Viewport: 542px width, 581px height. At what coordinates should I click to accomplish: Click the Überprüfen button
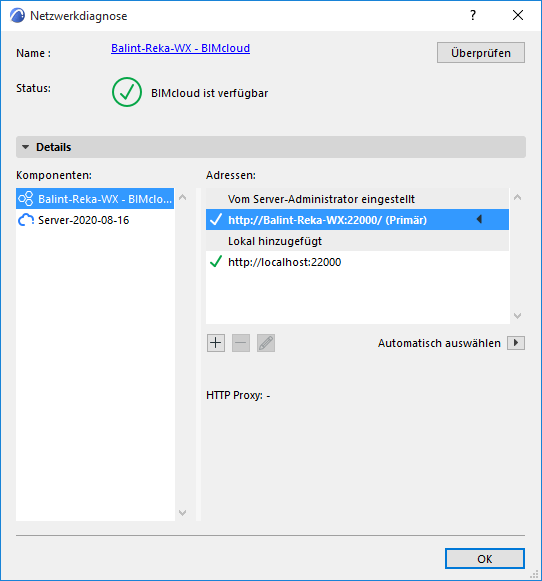(481, 53)
